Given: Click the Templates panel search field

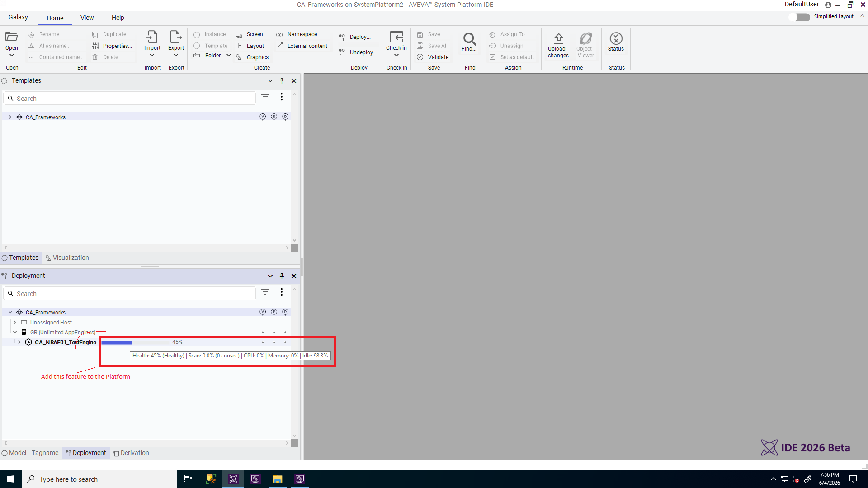Looking at the screenshot, I should click(130, 99).
